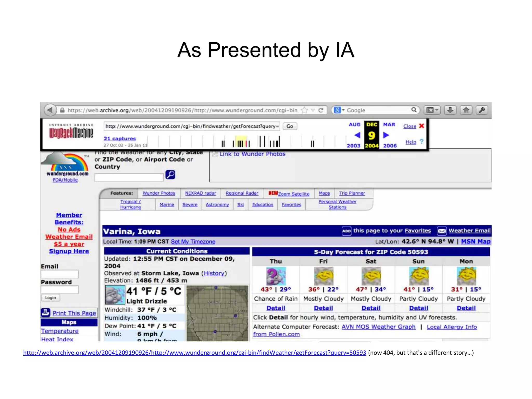The height and width of the screenshot is (399, 532).
Task: Click the Signup Here link
Action: click(x=69, y=251)
